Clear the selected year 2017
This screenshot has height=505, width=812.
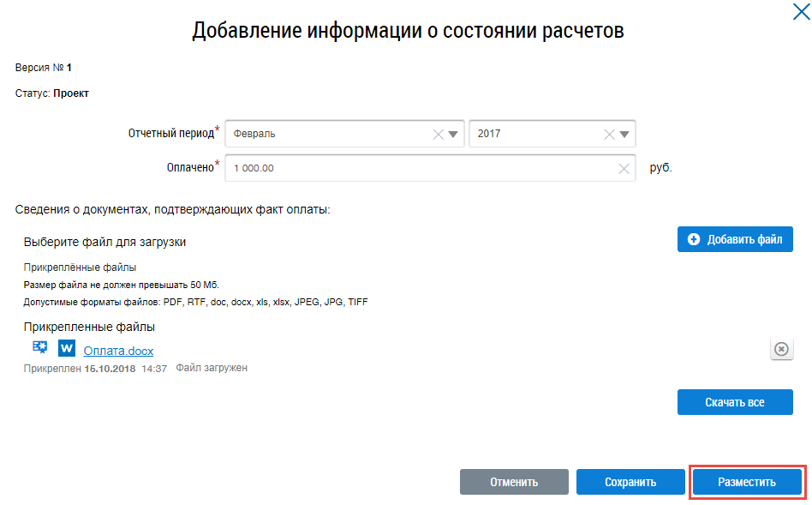click(609, 134)
